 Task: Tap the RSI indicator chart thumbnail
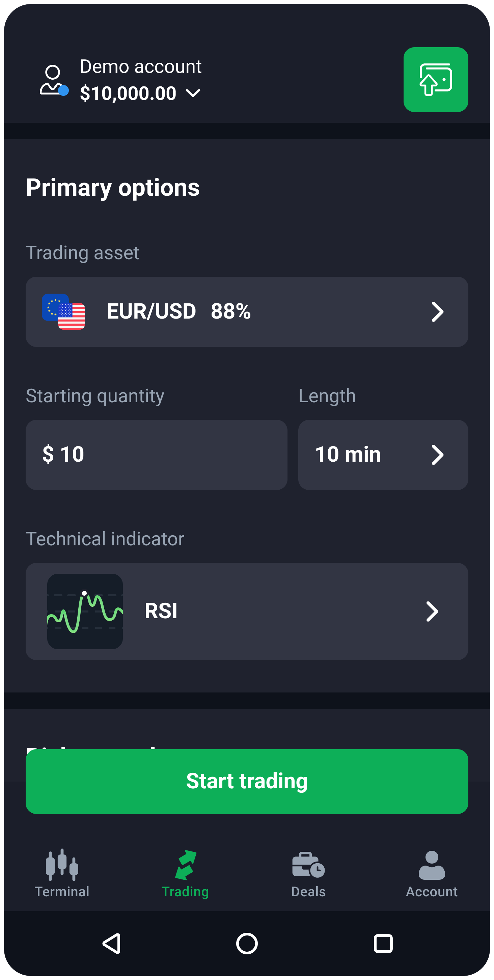coord(85,611)
